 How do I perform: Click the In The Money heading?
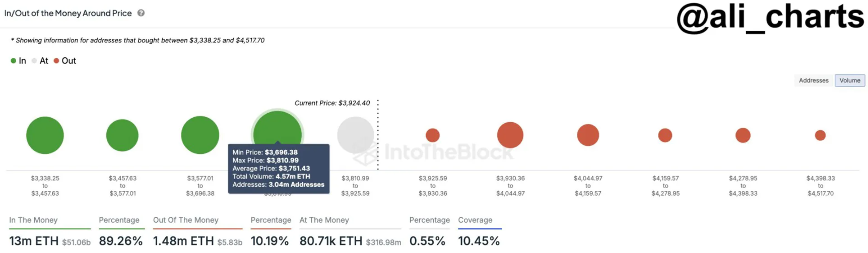[33, 220]
